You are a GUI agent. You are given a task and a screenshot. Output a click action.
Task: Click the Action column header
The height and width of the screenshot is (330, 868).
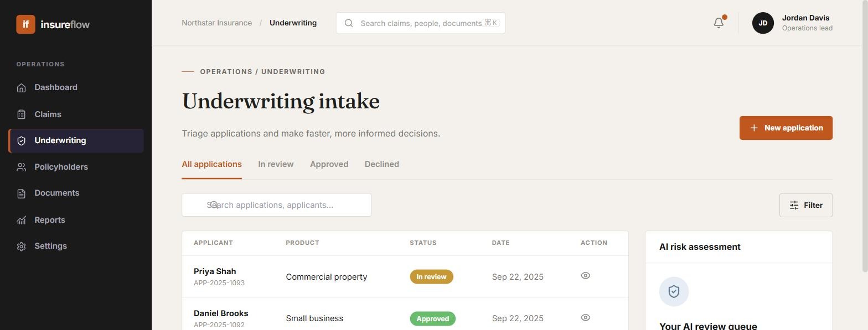(594, 243)
